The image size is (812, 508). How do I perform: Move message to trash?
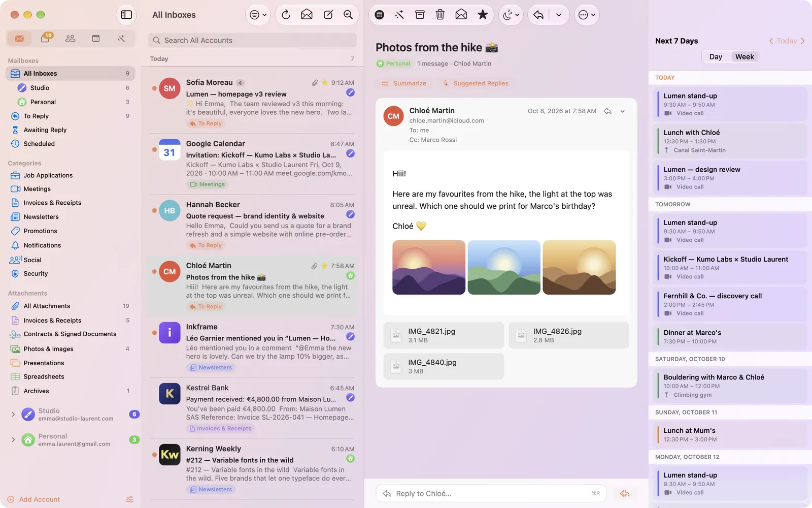click(x=440, y=15)
